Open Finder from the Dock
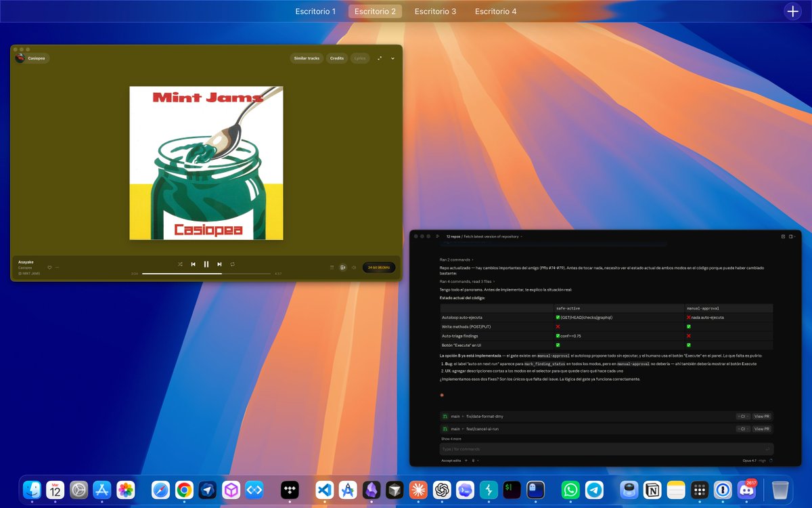812x508 pixels. (x=32, y=490)
